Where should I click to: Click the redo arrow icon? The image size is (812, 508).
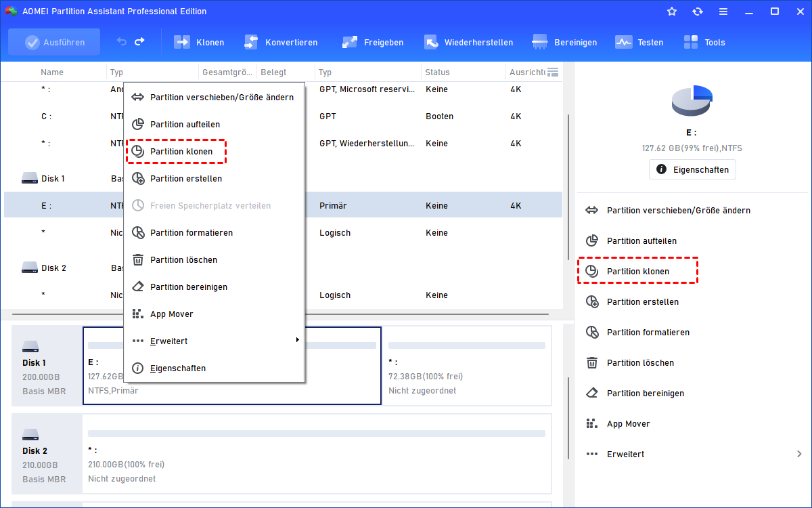pos(139,42)
